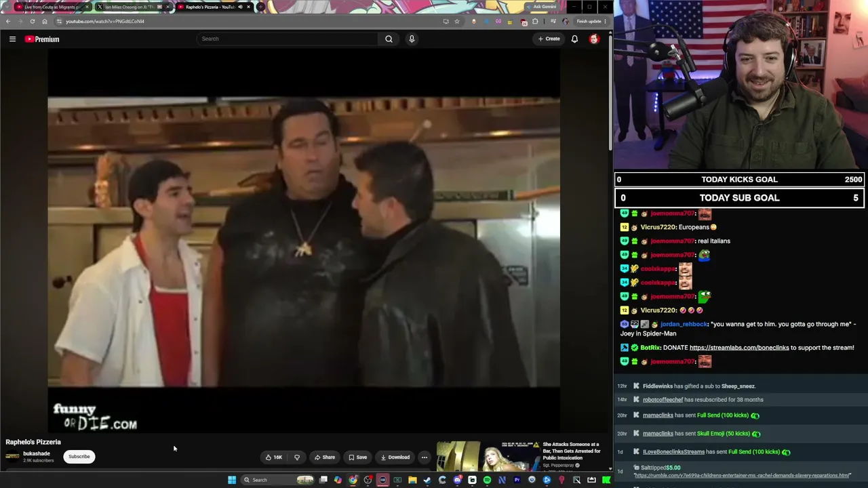Open the streamlabs.com/boneclinks donate link
This screenshot has width=868, height=488.
pyautogui.click(x=738, y=348)
